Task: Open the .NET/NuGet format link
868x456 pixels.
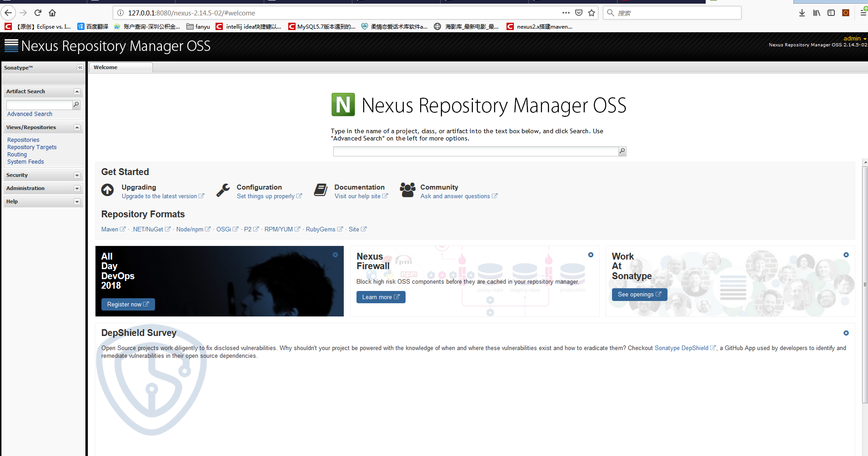Action: coord(151,230)
